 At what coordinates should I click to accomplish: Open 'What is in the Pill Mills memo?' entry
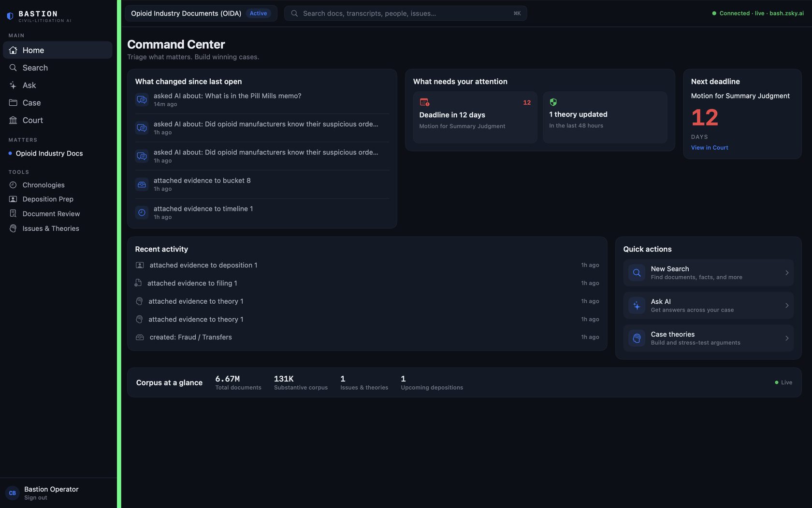pyautogui.click(x=262, y=99)
